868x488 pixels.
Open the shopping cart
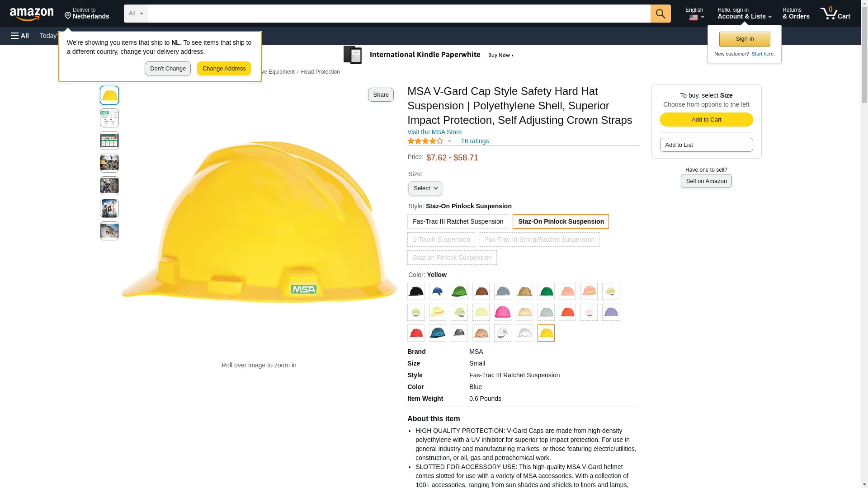tap(835, 14)
